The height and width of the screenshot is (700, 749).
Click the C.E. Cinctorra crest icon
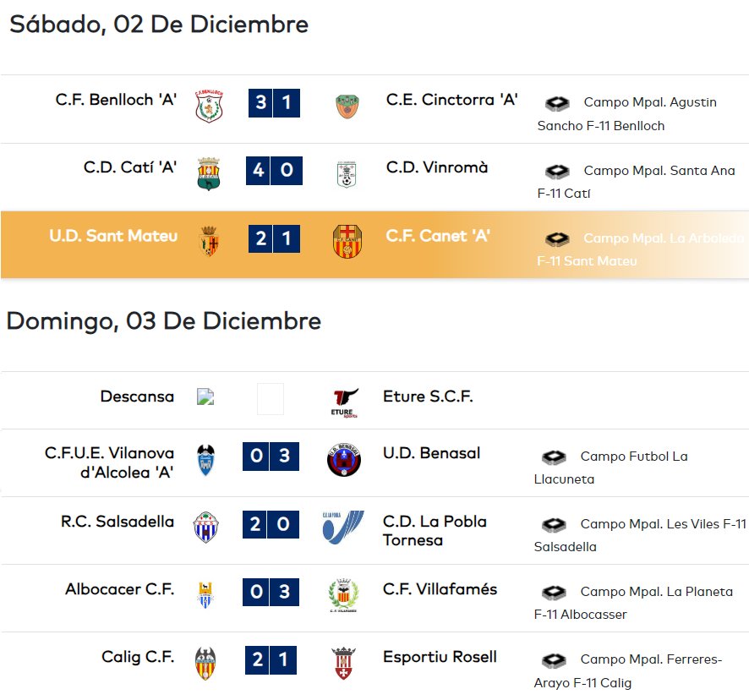point(347,106)
